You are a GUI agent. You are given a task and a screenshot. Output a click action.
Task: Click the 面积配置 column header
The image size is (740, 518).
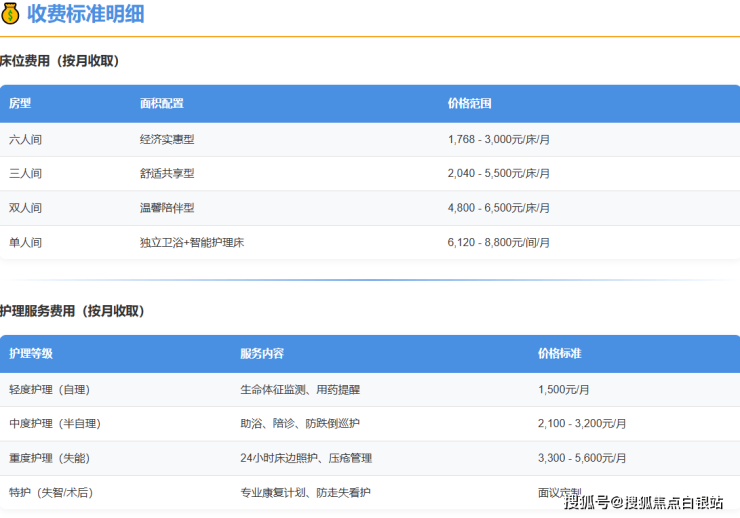161,104
